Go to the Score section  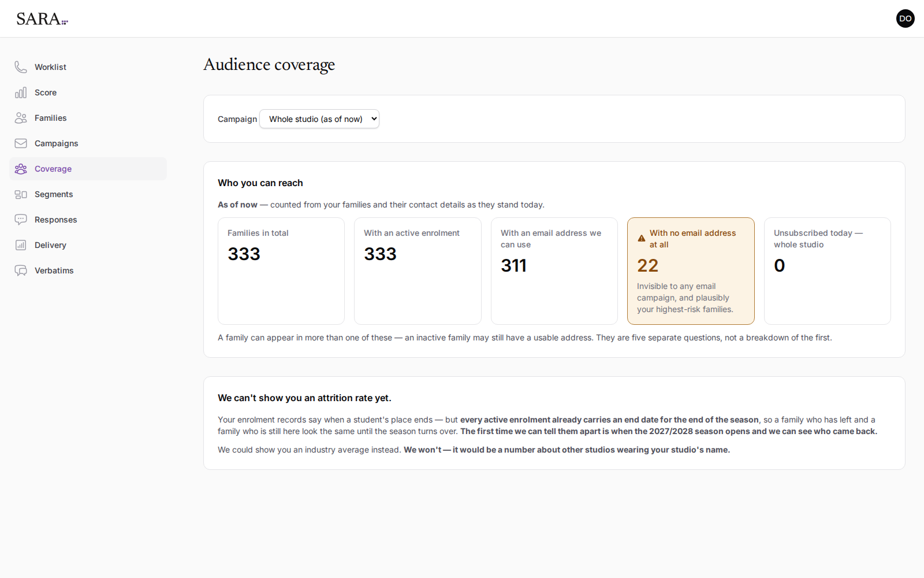point(88,92)
